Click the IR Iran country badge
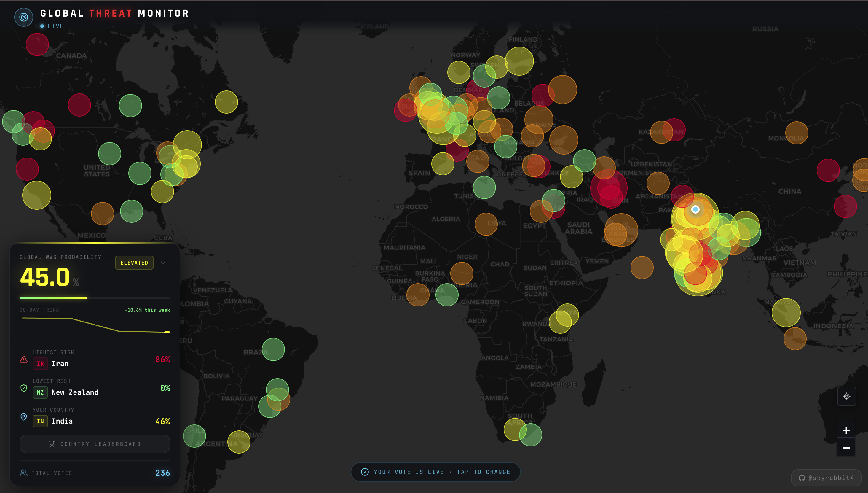Image resolution: width=868 pixels, height=493 pixels. tap(40, 364)
